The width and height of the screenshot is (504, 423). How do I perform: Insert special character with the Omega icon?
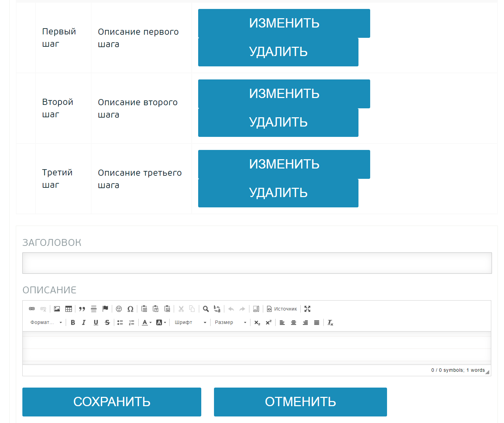tap(130, 309)
